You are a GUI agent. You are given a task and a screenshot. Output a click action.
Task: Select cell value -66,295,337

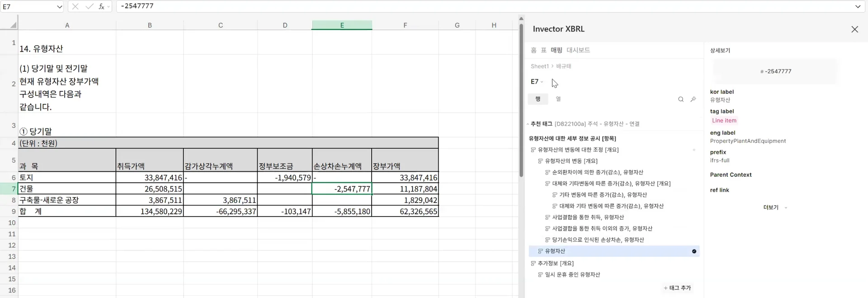pos(221,211)
